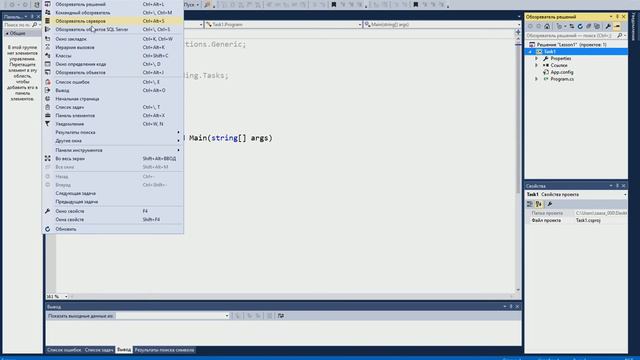
Task: Open the editor zoom level dropdown
Action: pyautogui.click(x=66, y=297)
